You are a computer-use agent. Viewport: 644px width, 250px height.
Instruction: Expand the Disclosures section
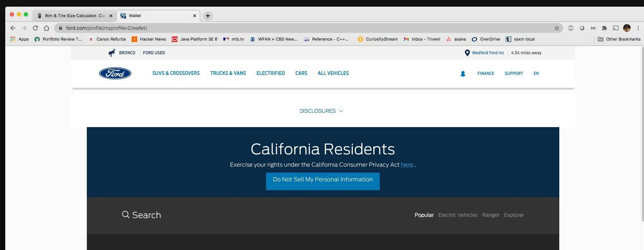click(x=321, y=111)
